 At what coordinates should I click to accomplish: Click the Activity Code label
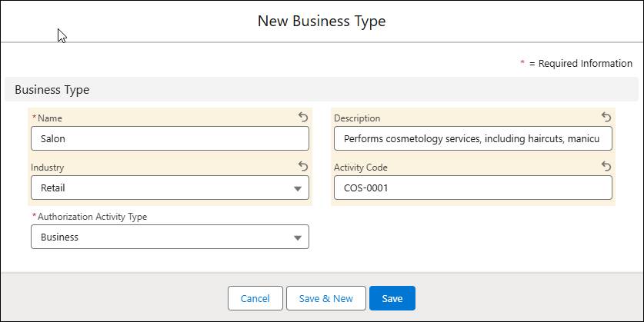pos(361,168)
